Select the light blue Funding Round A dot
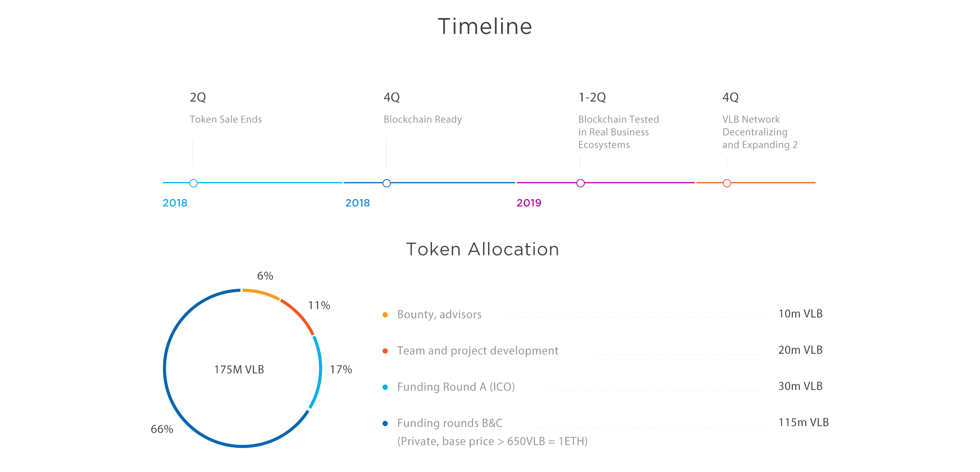 (x=385, y=387)
